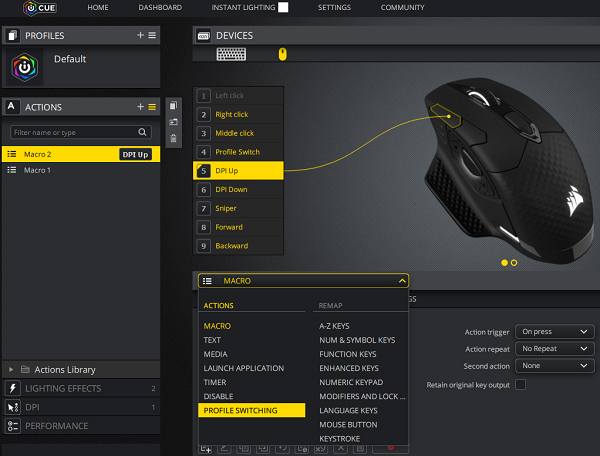Click the delete action trash icon
Viewport: 600px width, 456px height.
pyautogui.click(x=173, y=138)
